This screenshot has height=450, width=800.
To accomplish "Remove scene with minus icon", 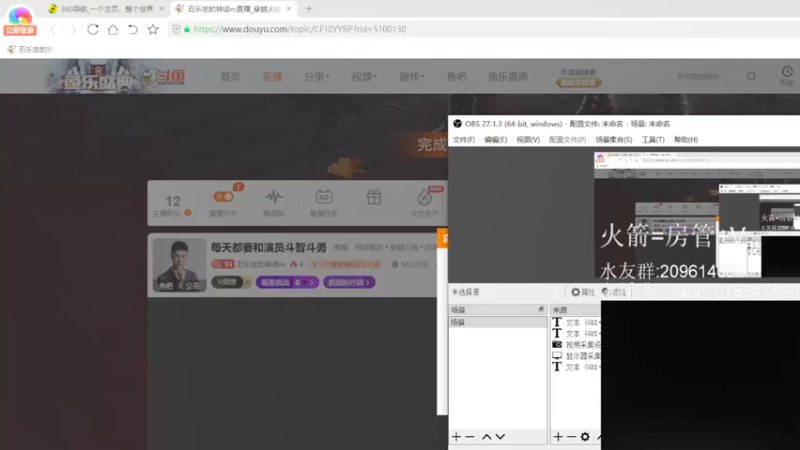I will coord(470,437).
